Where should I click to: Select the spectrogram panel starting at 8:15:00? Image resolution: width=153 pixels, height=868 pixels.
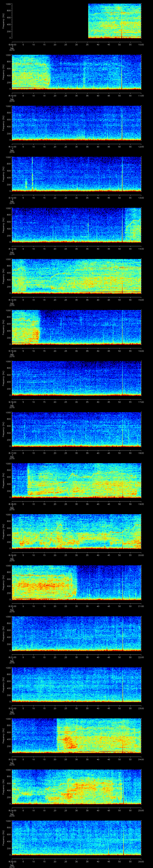pos(77,327)
